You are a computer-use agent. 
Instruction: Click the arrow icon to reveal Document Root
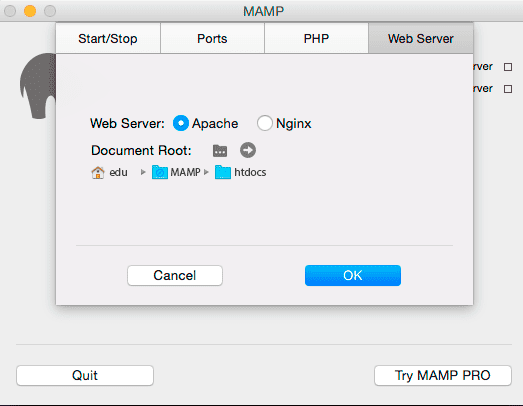click(x=248, y=150)
